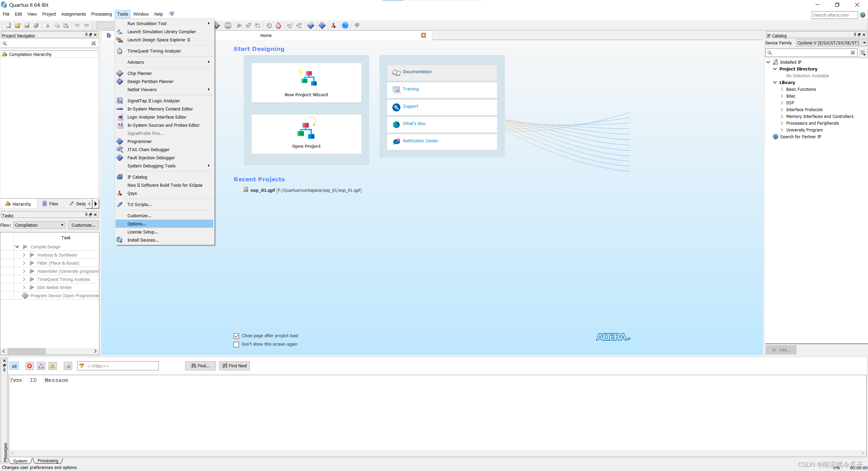Screen dimensions: 868x471
Task: Click the Stop Processing toolbar icon
Action: click(228, 25)
